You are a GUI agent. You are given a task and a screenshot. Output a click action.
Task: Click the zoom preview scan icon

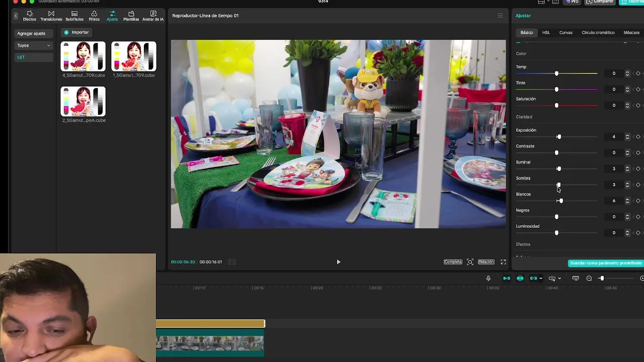470,262
